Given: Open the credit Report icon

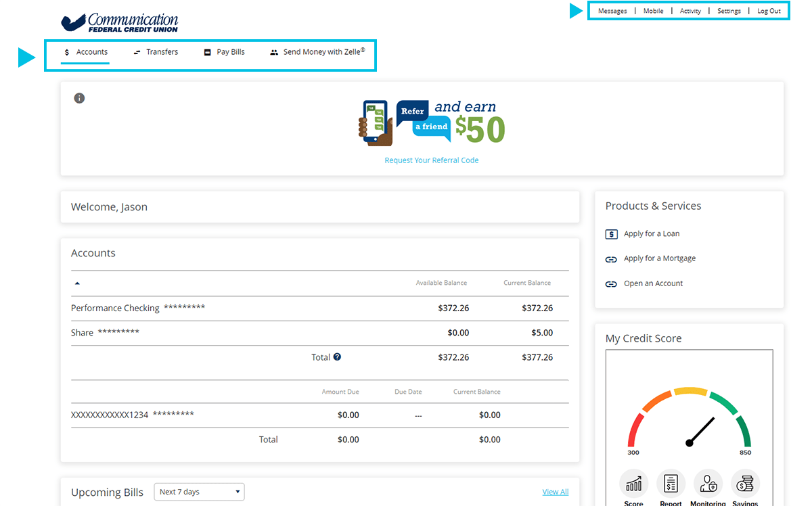Looking at the screenshot, I should point(671,484).
